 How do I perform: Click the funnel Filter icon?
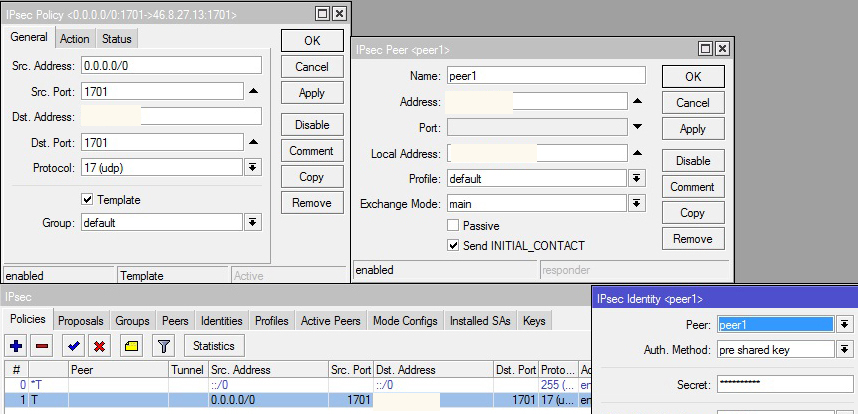(164, 346)
